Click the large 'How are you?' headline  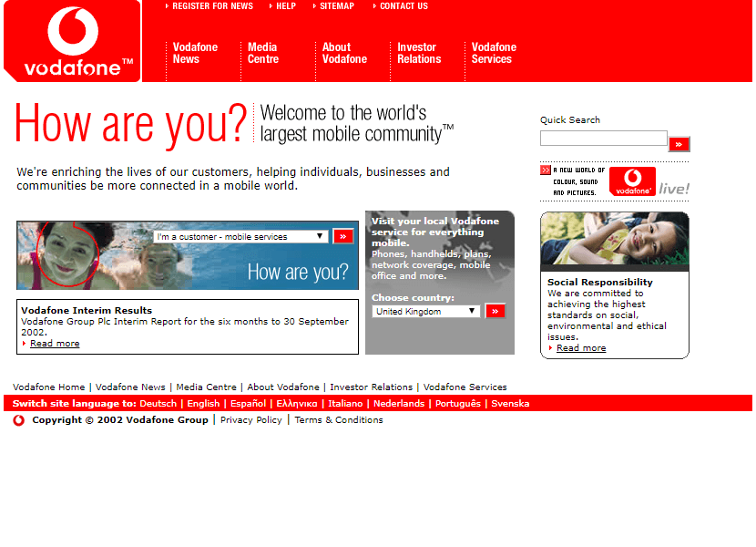[131, 125]
